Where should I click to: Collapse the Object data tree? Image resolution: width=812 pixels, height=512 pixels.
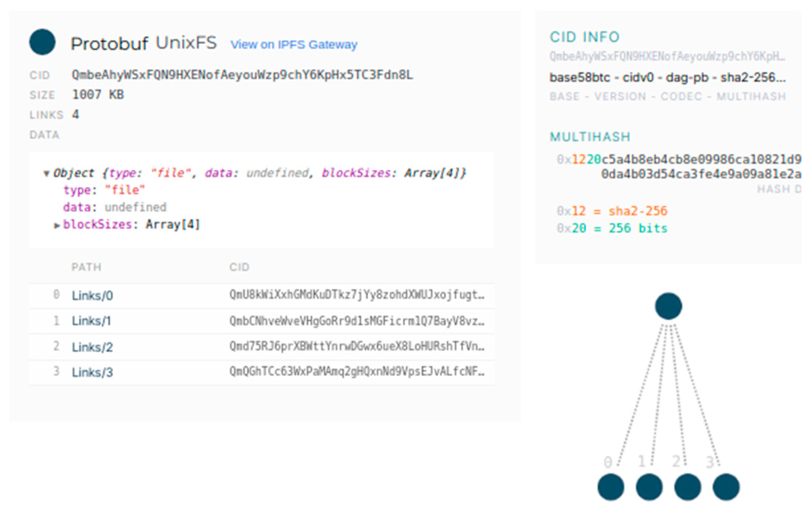pos(46,173)
